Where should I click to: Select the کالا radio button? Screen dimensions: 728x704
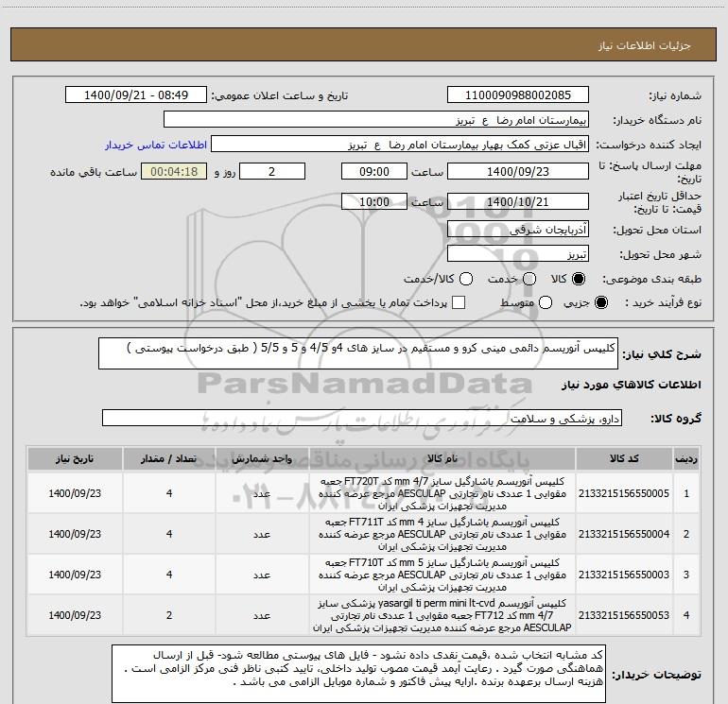(579, 279)
